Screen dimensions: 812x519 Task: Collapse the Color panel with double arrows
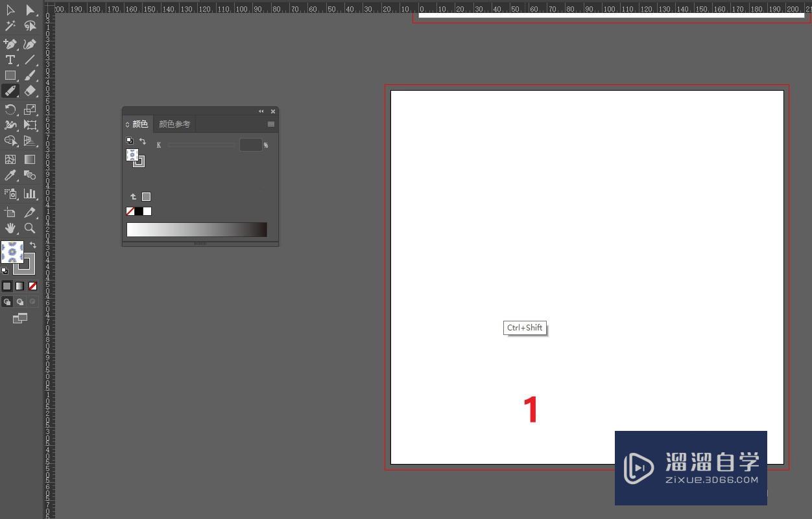[x=261, y=111]
